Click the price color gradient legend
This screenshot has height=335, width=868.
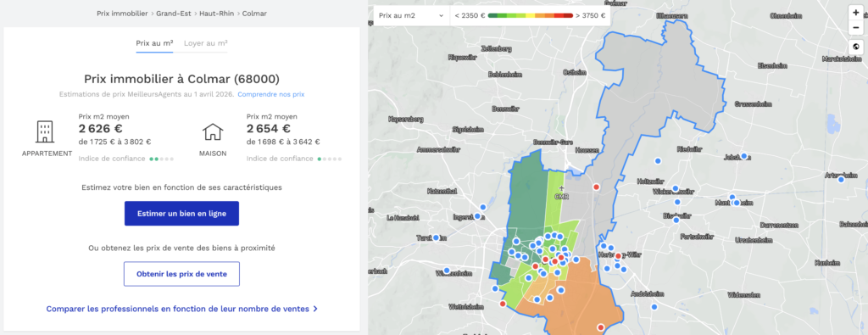(531, 15)
